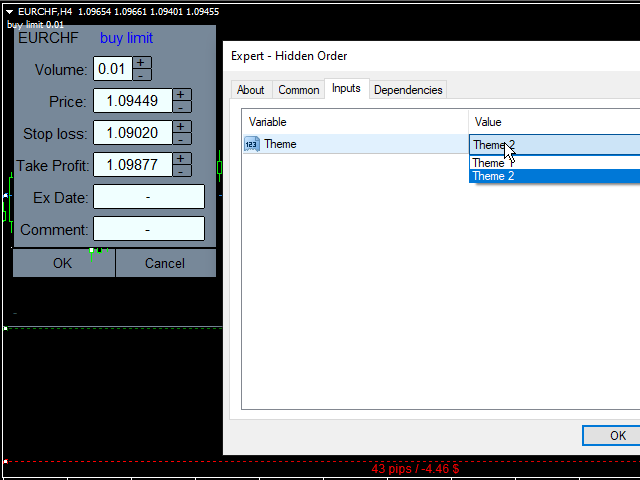Click the buy limit order type label
640x480 pixels.
point(127,38)
